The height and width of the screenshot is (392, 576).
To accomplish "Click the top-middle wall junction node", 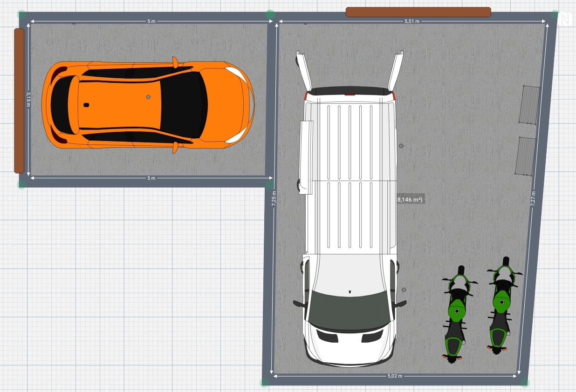I will [x=270, y=14].
